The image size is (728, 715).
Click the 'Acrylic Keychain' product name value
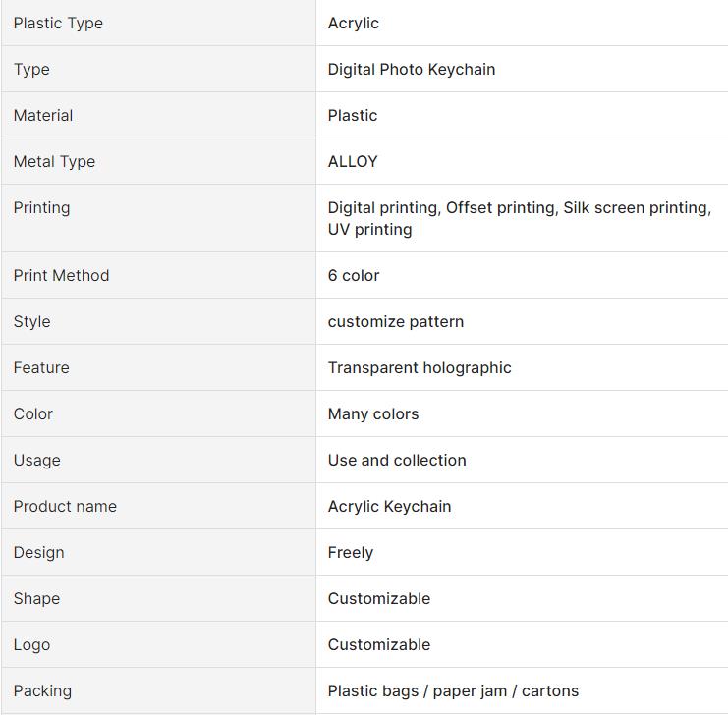point(390,506)
